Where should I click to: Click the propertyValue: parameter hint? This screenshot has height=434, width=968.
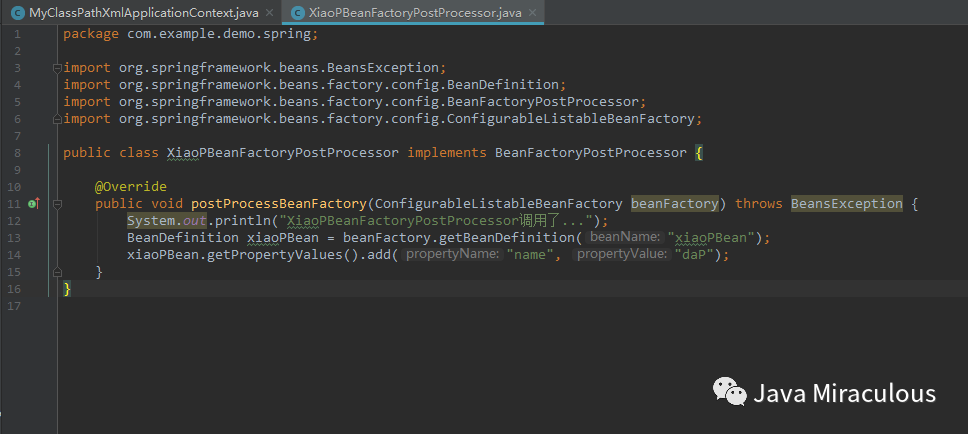click(621, 254)
